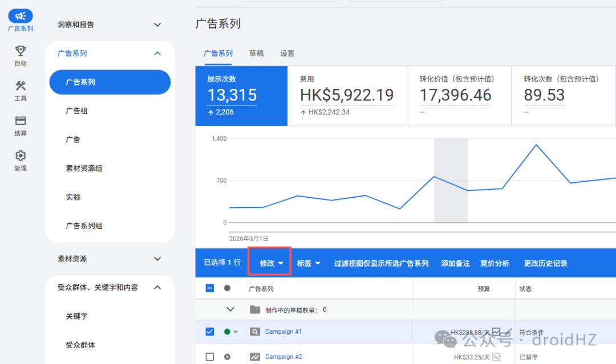Select the 展示次数 metric card

coord(241,96)
